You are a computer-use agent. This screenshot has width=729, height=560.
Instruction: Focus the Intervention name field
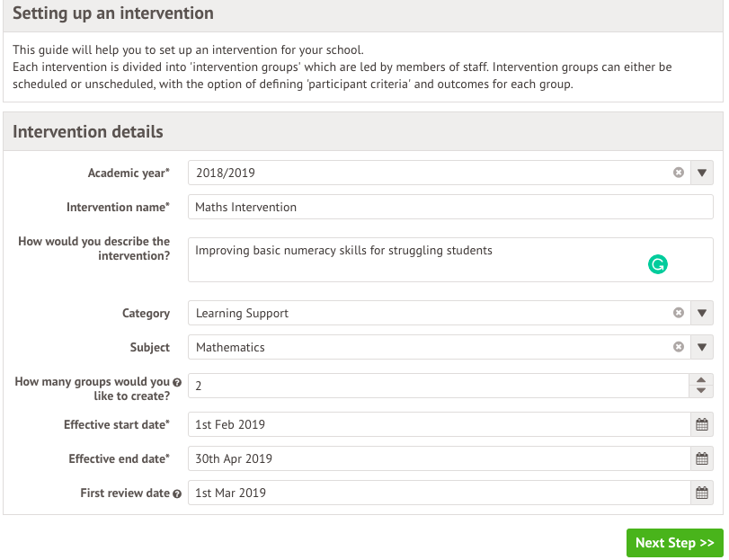(x=450, y=208)
